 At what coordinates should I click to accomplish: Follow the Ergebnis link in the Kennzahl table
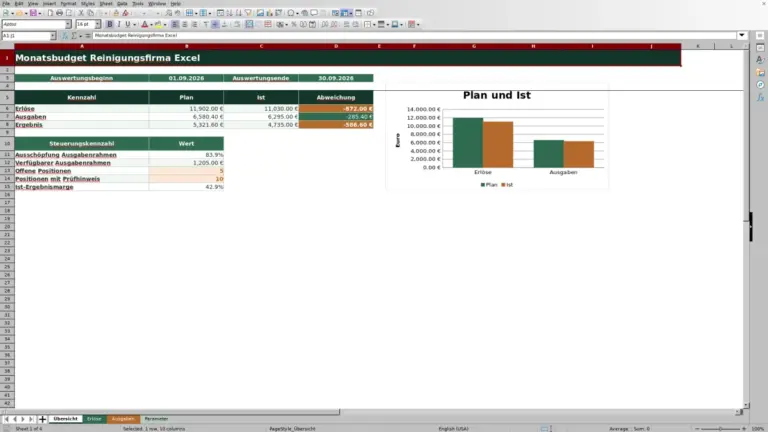(29, 125)
